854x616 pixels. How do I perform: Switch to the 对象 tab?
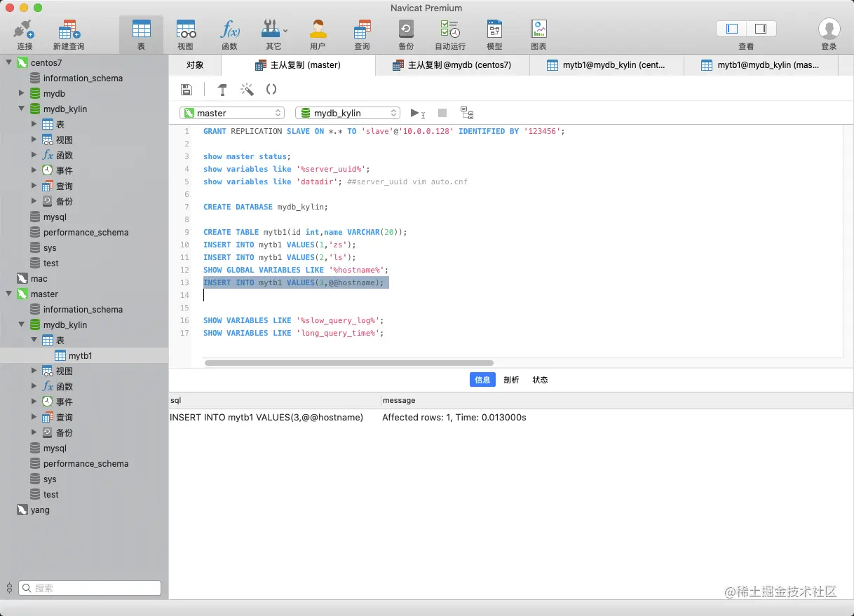195,65
